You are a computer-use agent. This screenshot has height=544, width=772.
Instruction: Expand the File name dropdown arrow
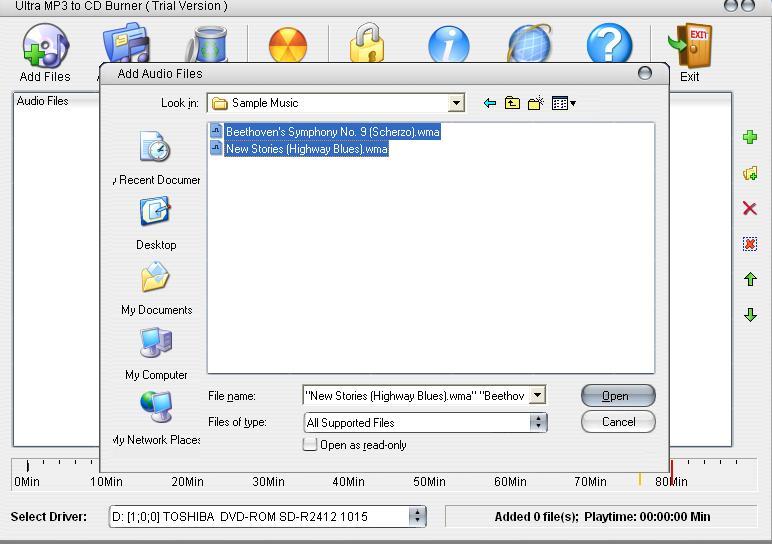coord(537,395)
